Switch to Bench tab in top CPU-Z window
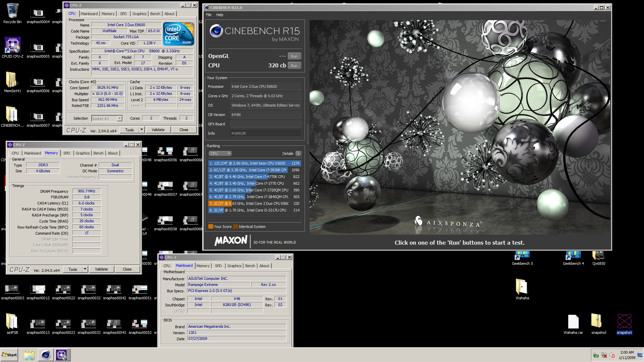 [x=155, y=14]
